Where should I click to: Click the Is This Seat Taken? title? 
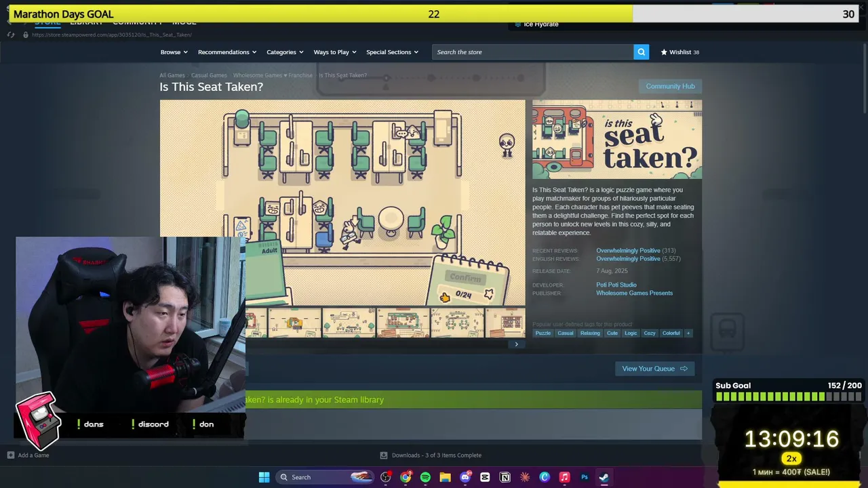(211, 87)
